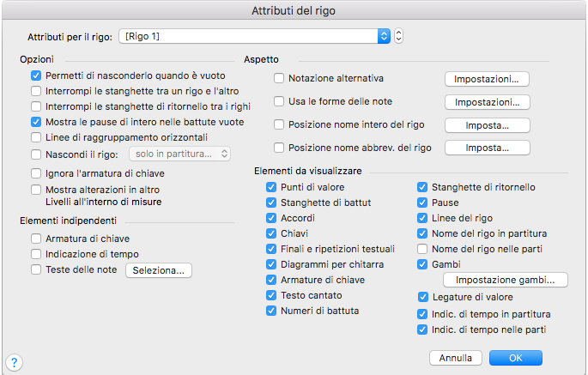Click Imposta for Posizione nome abbrev. del rigo
The image size is (588, 375).
point(487,148)
